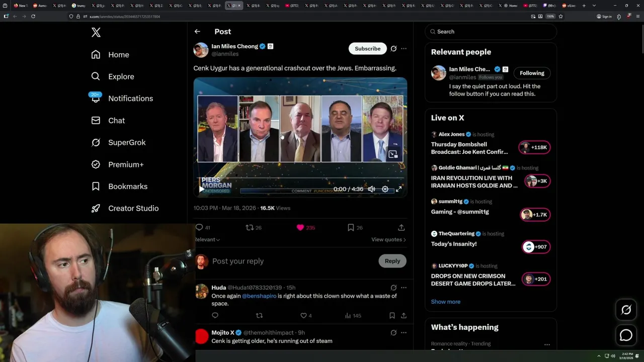Click the Search input box
644x362 pixels.
(491, 32)
